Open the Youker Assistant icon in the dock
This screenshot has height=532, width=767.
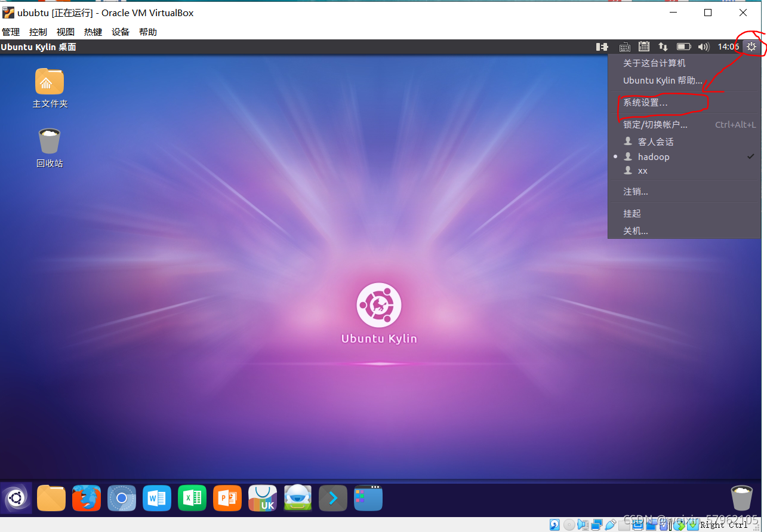[298, 498]
